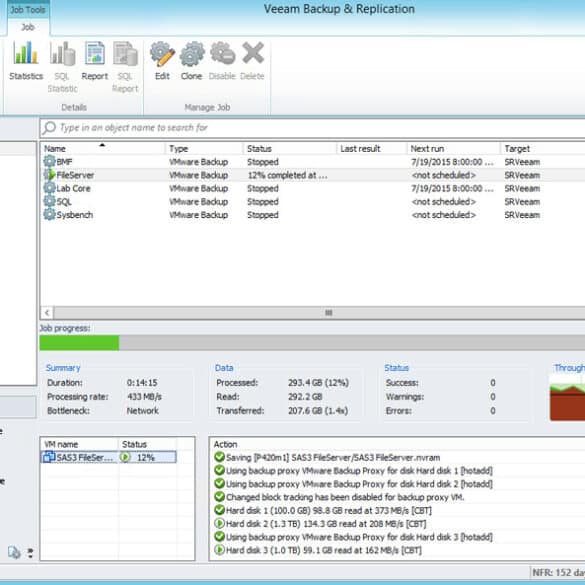Click the BMF job gear icon
Viewport: 585px width, 585px height.
[x=49, y=162]
